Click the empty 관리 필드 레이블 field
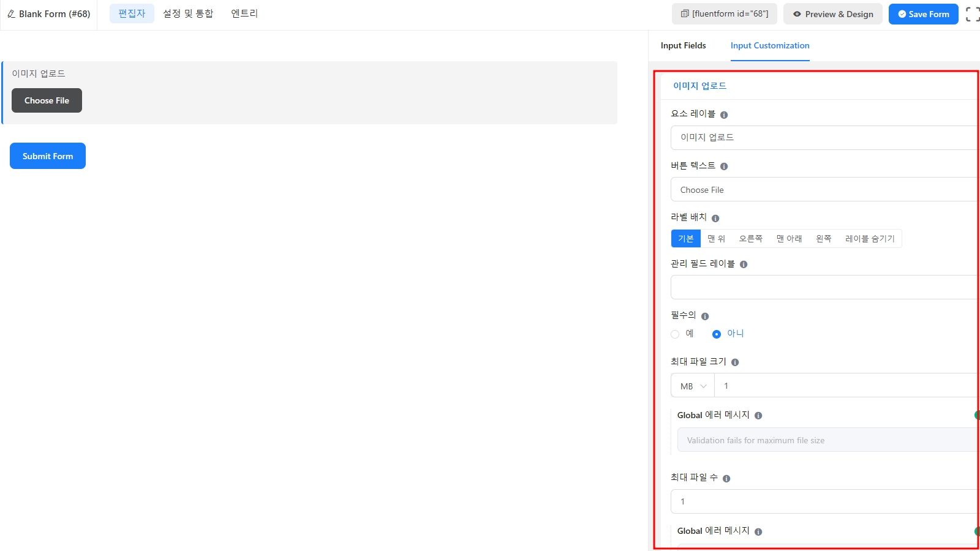Image resolution: width=980 pixels, height=551 pixels. coord(824,287)
